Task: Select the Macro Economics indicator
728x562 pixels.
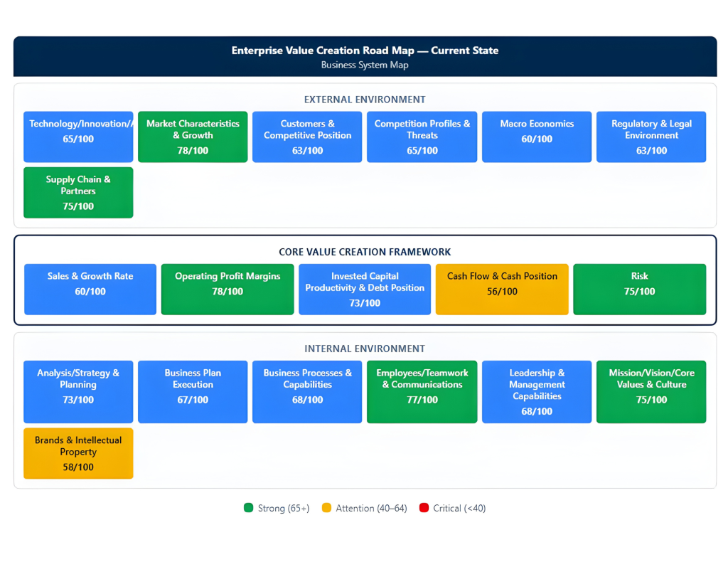Action: (537, 137)
